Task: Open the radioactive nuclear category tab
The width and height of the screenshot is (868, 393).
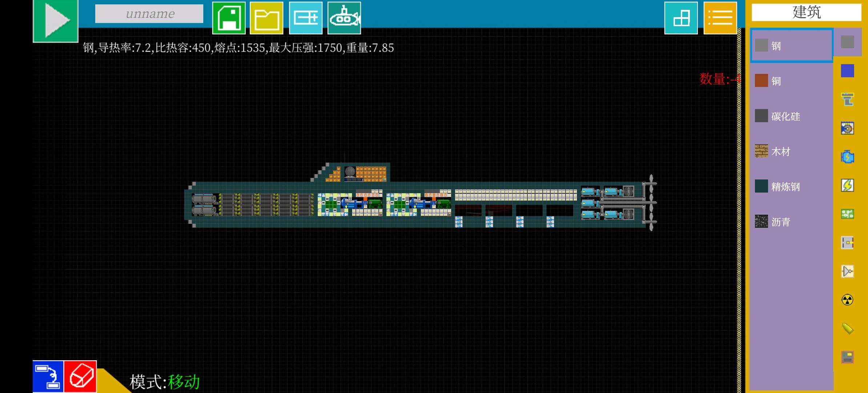Action: pyautogui.click(x=847, y=300)
